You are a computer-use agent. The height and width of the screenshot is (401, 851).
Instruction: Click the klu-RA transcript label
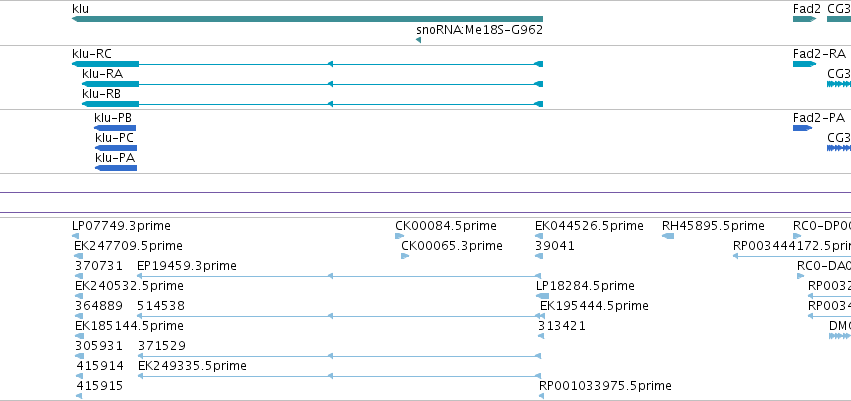(103, 73)
